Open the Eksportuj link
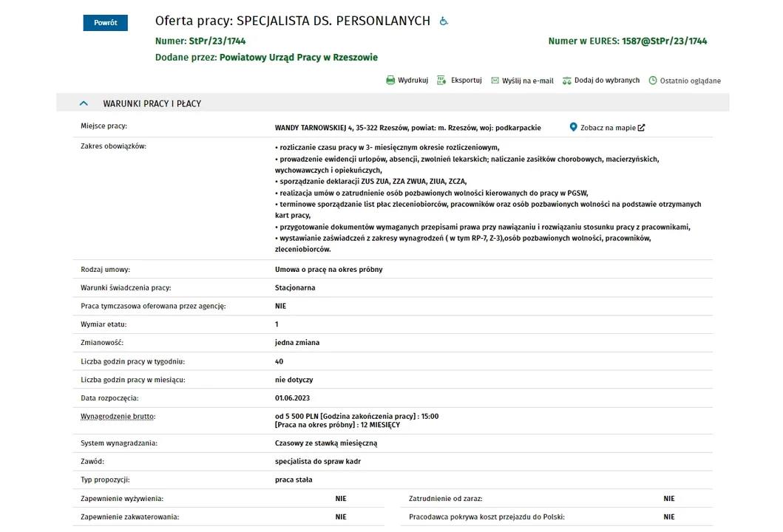Viewport: 783px width, 532px height. pos(467,81)
